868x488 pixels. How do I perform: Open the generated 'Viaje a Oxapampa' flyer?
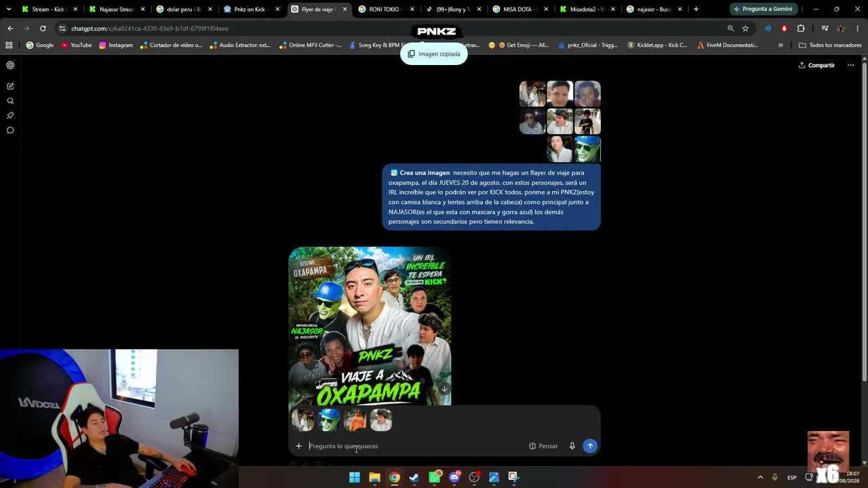(x=370, y=326)
